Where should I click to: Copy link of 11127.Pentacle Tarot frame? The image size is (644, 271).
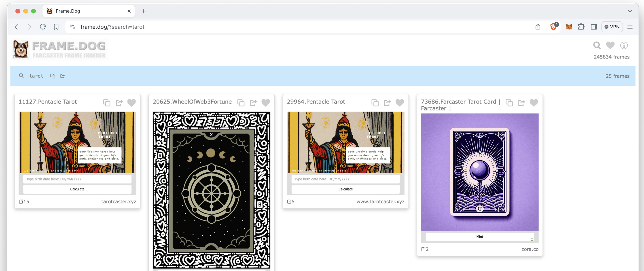107,103
